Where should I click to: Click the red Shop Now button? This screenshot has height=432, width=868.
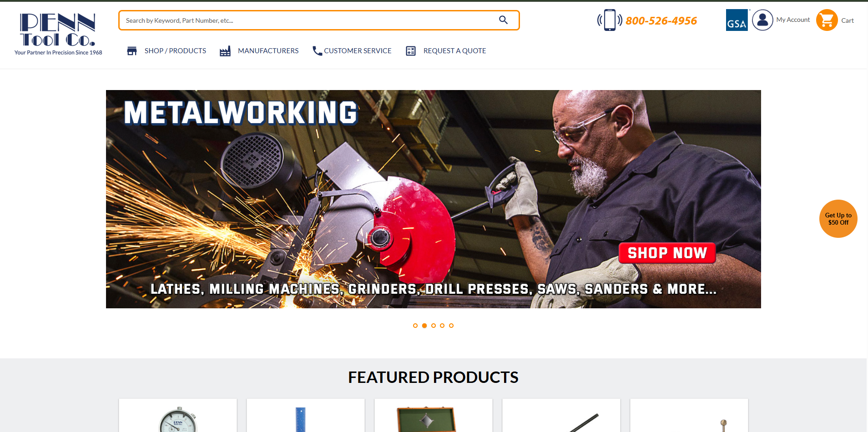click(667, 253)
